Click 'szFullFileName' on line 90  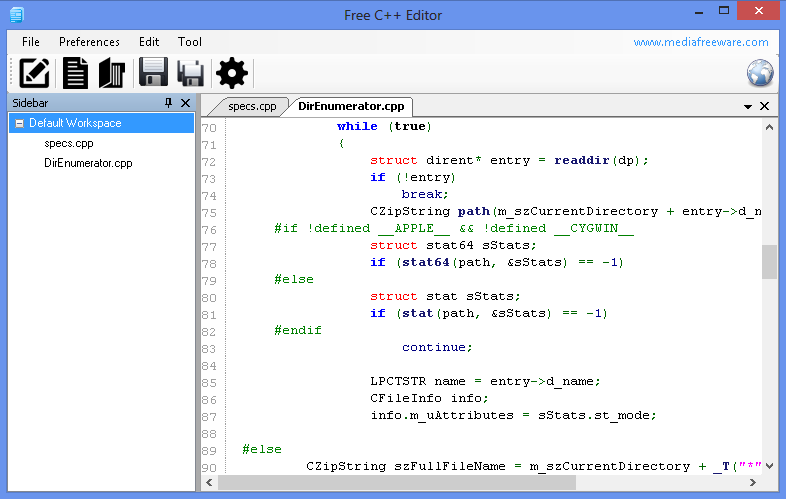coord(450,466)
